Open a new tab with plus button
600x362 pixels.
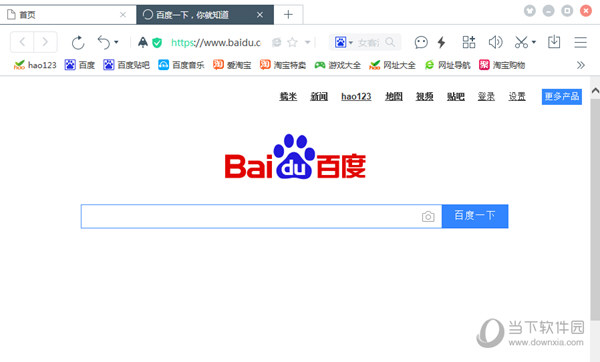[288, 15]
